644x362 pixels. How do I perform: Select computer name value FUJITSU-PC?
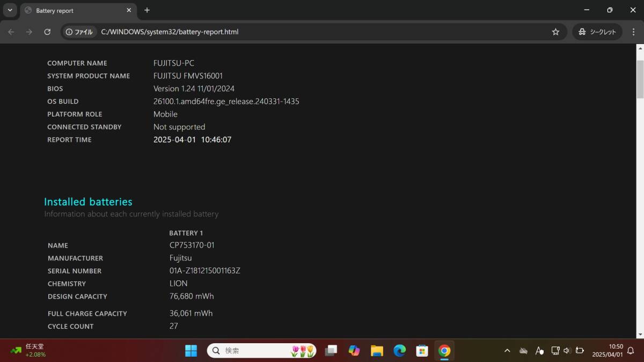[174, 63]
